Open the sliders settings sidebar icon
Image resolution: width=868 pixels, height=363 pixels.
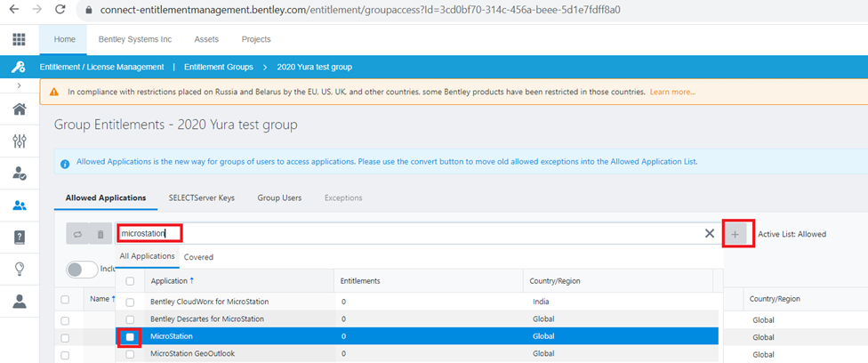(19, 141)
